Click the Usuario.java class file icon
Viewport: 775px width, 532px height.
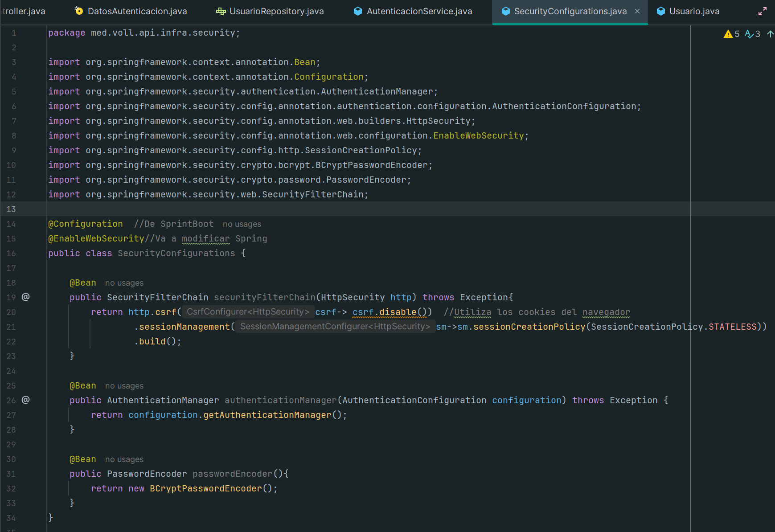(x=661, y=11)
